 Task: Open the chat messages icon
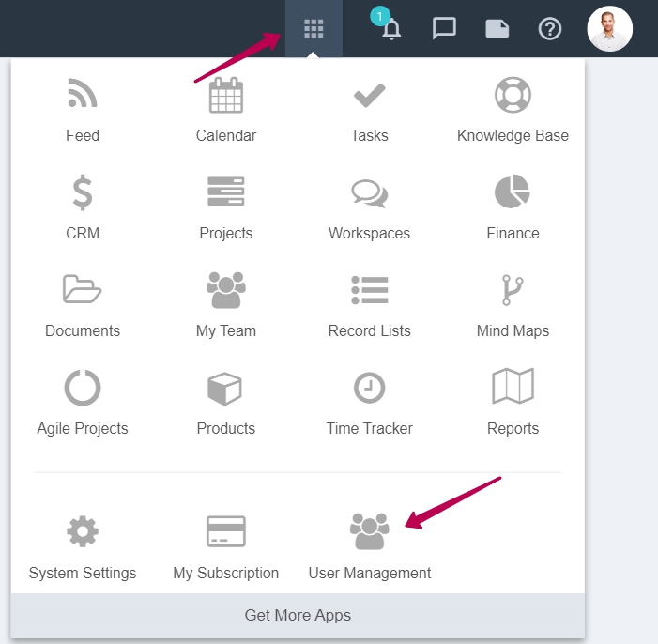click(444, 28)
